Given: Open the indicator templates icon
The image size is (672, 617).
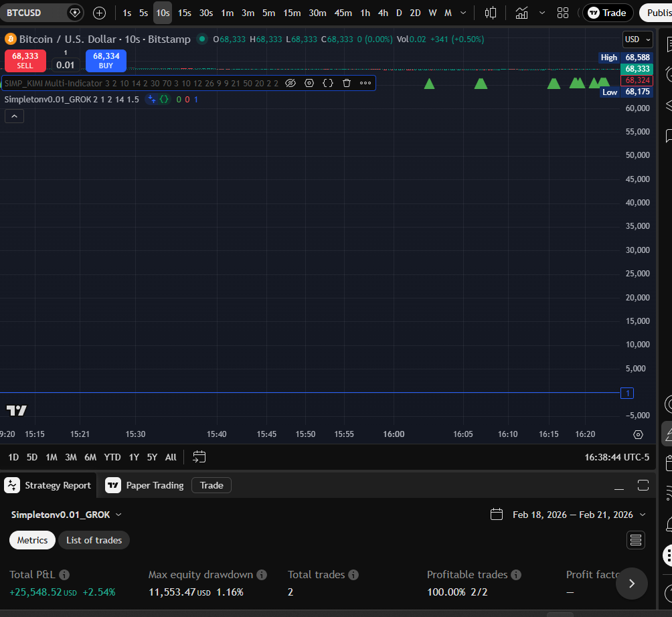Looking at the screenshot, I should click(x=542, y=13).
